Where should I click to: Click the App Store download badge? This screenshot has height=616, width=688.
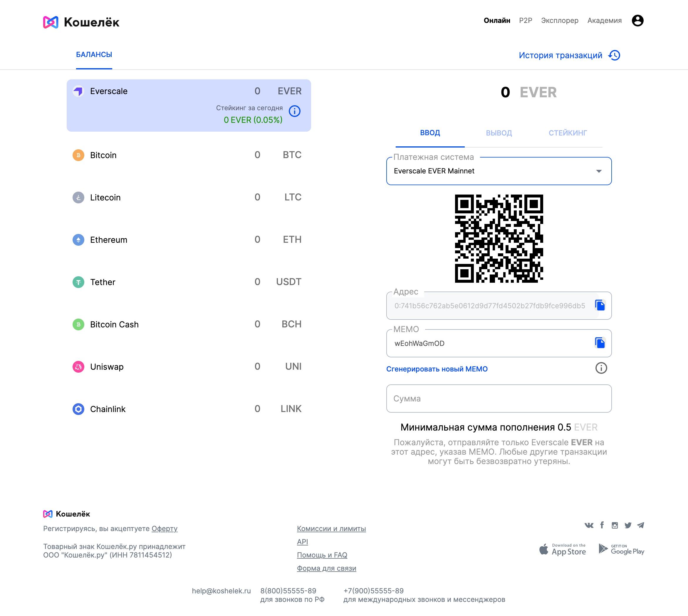click(x=562, y=549)
